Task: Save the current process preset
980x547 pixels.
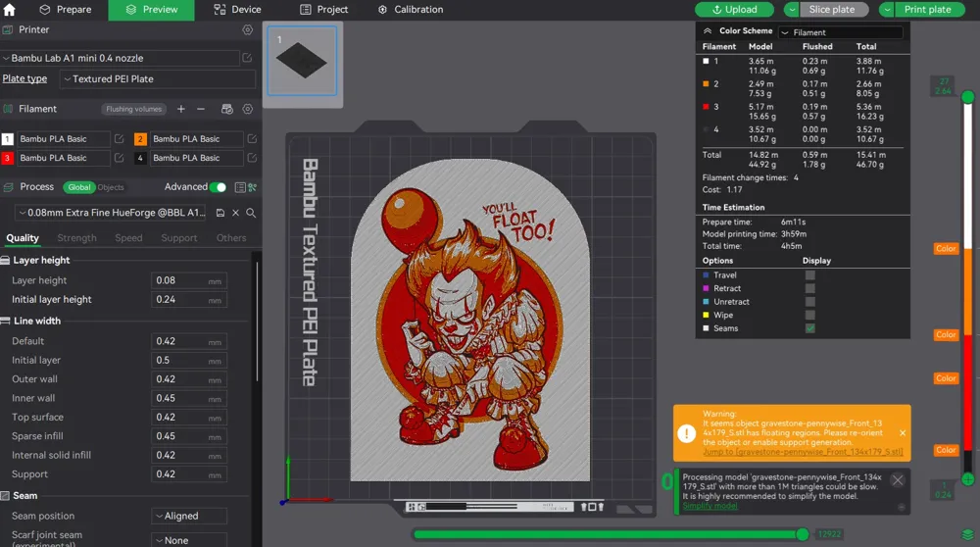Action: (220, 213)
